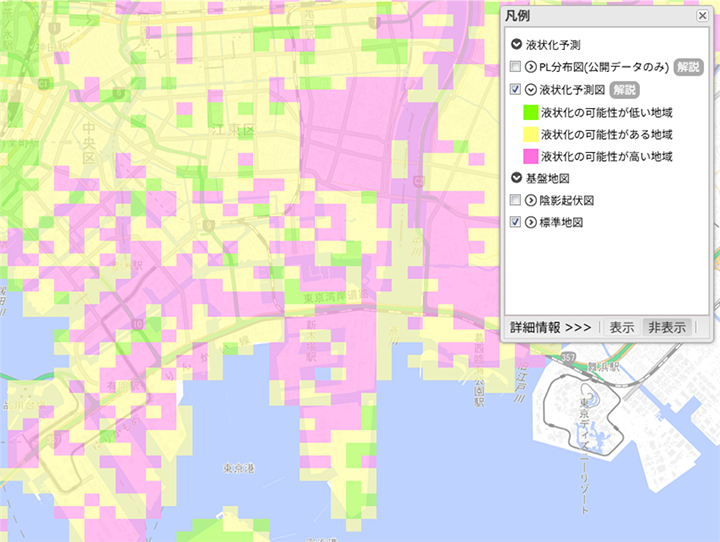This screenshot has width=720, height=542.
Task: Expand the 標準地図 layer arrow icon
Action: click(531, 222)
